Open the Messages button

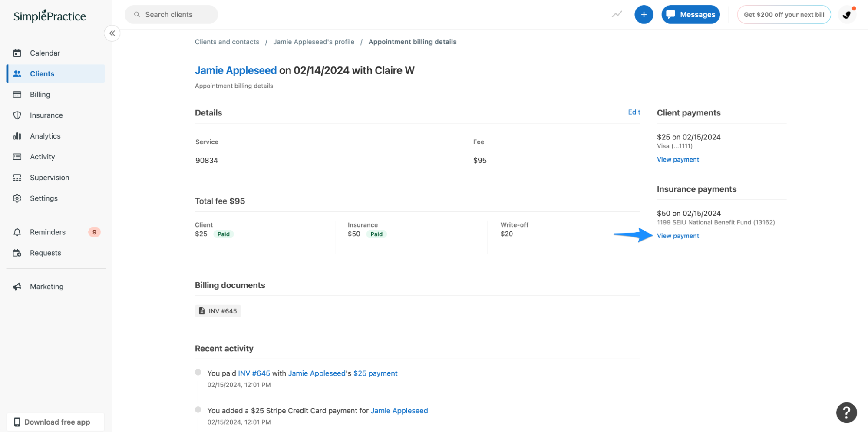[x=690, y=14]
